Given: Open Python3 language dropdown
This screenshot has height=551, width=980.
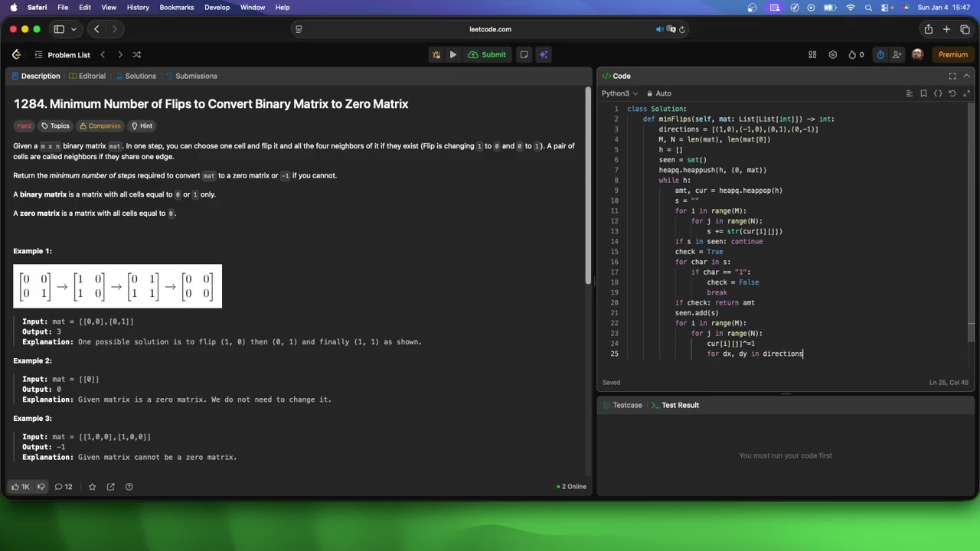Looking at the screenshot, I should click(620, 93).
